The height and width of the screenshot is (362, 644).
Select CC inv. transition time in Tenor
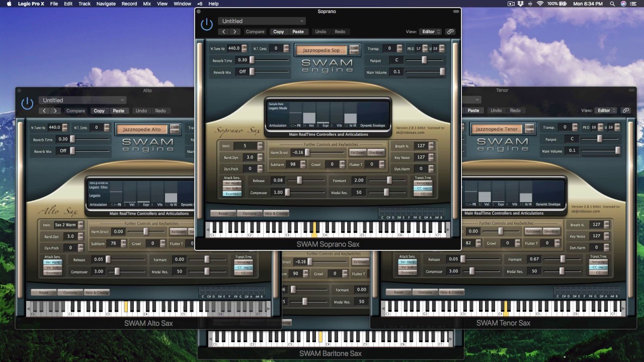point(598,267)
